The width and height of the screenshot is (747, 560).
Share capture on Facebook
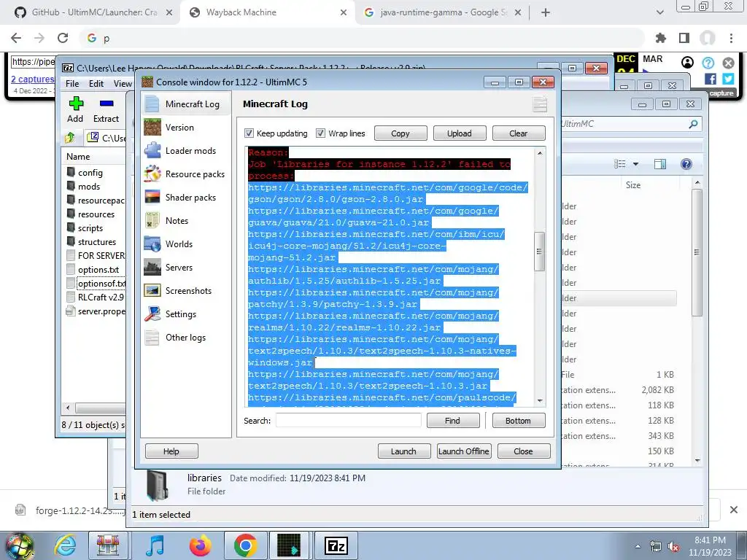pyautogui.click(x=711, y=79)
